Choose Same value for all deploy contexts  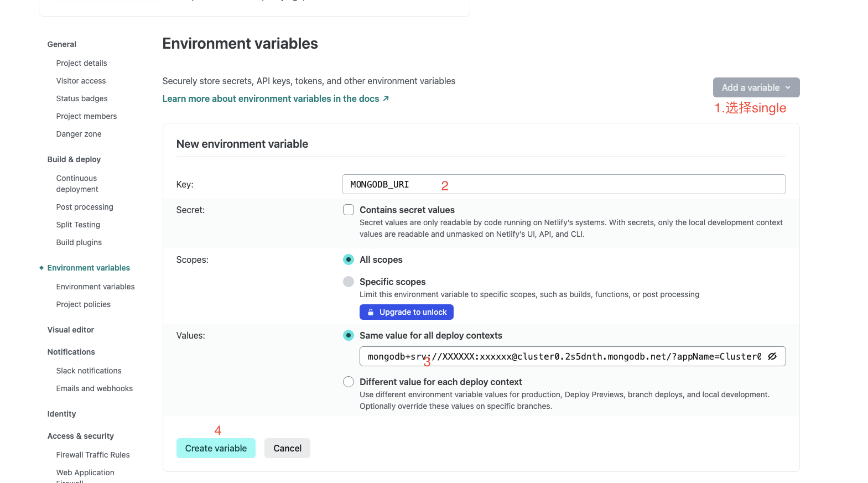click(349, 335)
